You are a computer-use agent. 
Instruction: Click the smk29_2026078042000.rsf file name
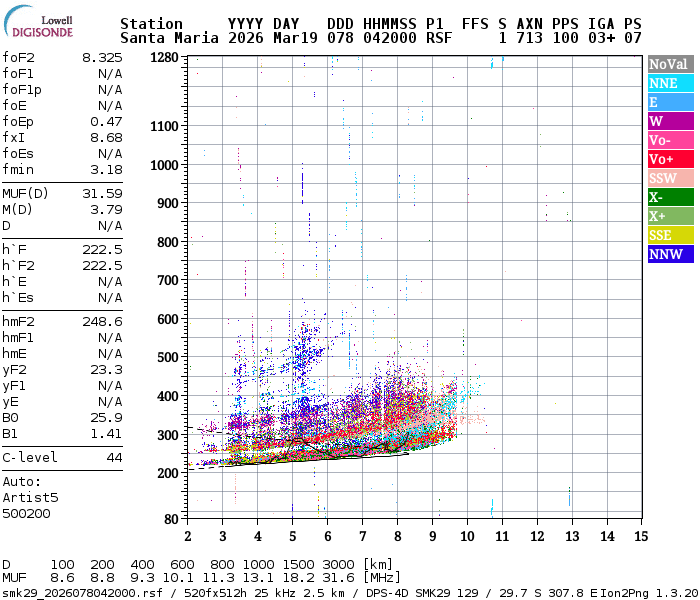click(x=83, y=593)
